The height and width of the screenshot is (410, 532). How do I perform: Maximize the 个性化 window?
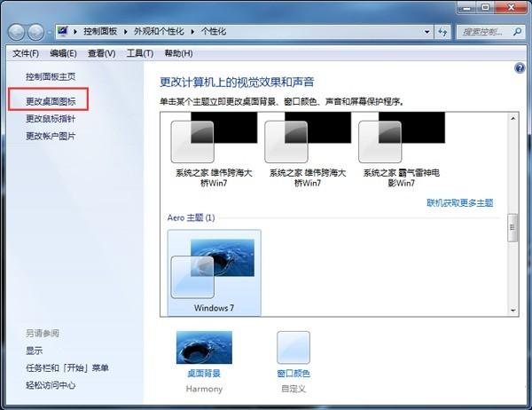click(486, 7)
